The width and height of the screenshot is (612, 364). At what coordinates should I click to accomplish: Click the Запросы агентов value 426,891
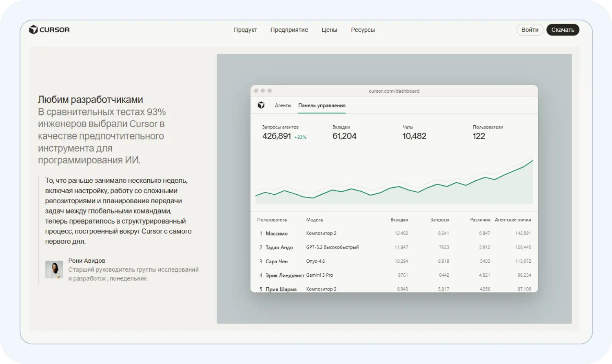click(277, 136)
